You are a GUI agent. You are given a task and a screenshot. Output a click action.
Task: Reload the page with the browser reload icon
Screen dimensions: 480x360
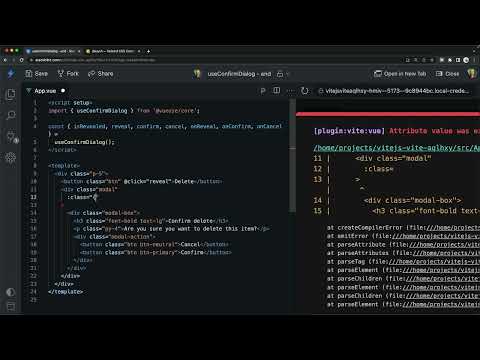22,60
